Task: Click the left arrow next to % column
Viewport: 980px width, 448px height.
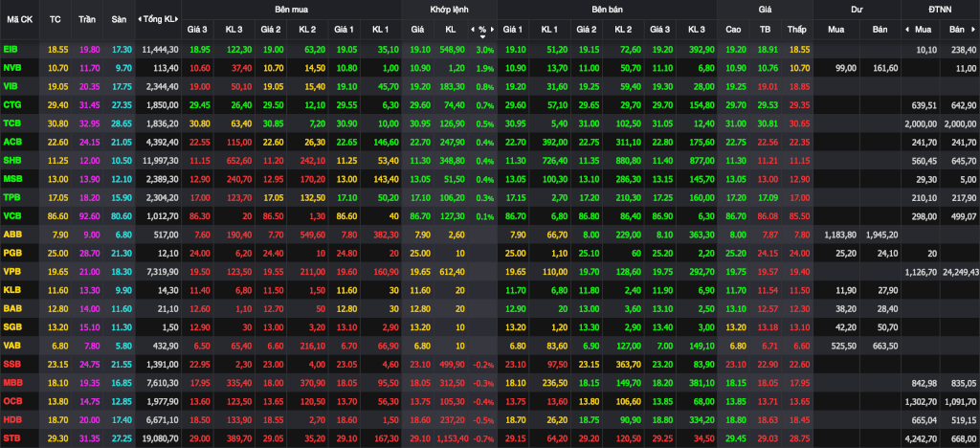Action: 473,30
